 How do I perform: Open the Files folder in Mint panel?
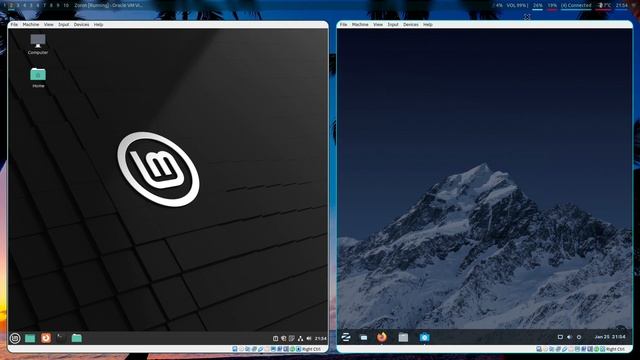(x=76, y=338)
